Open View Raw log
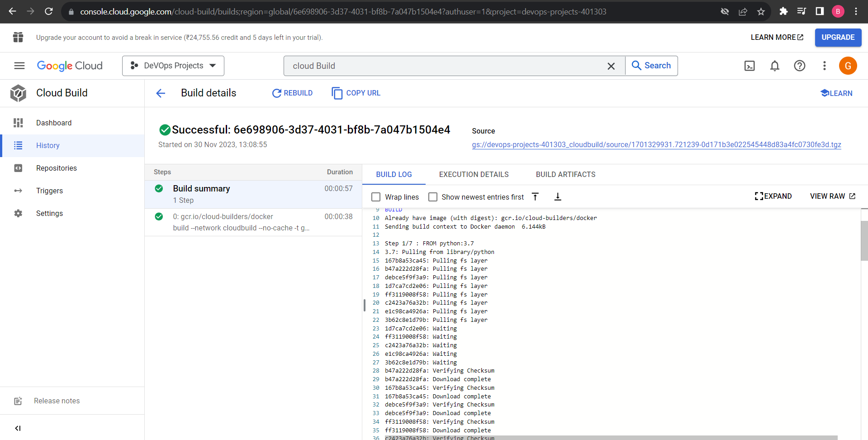 [832, 196]
